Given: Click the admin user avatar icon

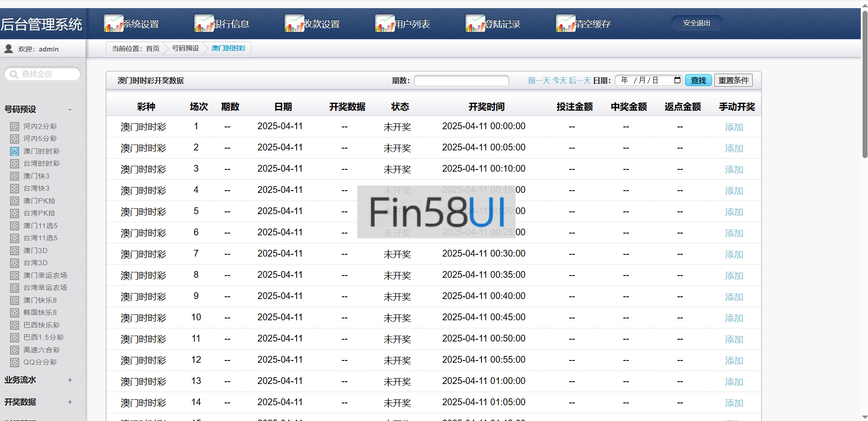Looking at the screenshot, I should (x=9, y=49).
